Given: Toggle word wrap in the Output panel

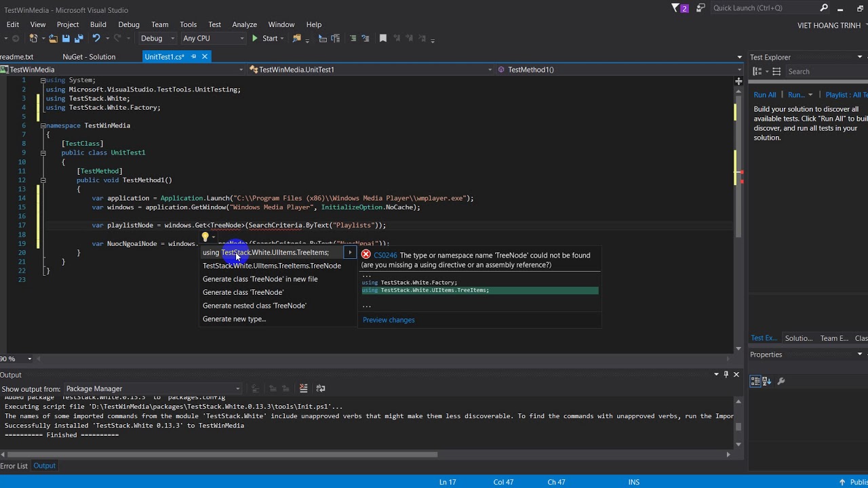Looking at the screenshot, I should pyautogui.click(x=321, y=388).
